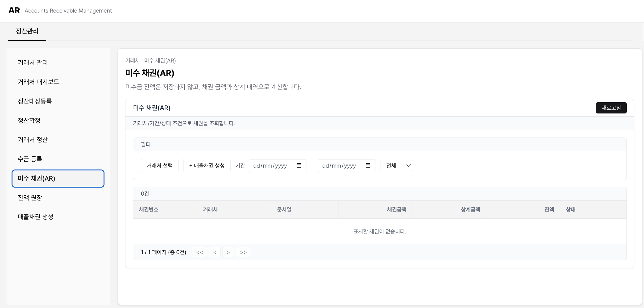Screen dimensions: 644x308
Task: Go to the next page using > control
Action: click(228, 252)
